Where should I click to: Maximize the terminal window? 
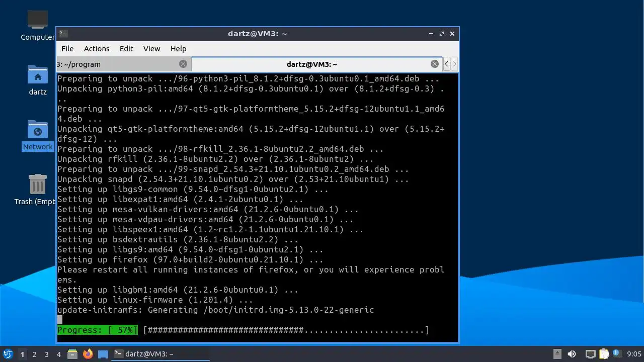coord(442,34)
